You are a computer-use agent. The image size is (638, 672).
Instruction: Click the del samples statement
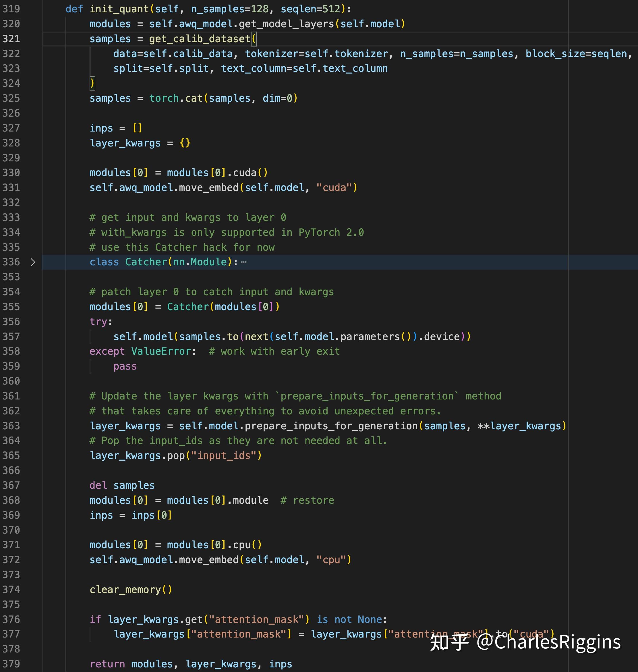(x=122, y=486)
